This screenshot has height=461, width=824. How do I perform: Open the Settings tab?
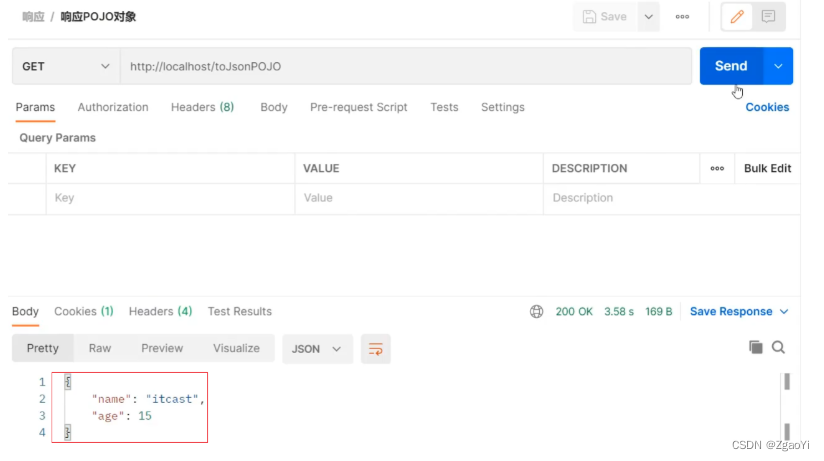tap(502, 107)
